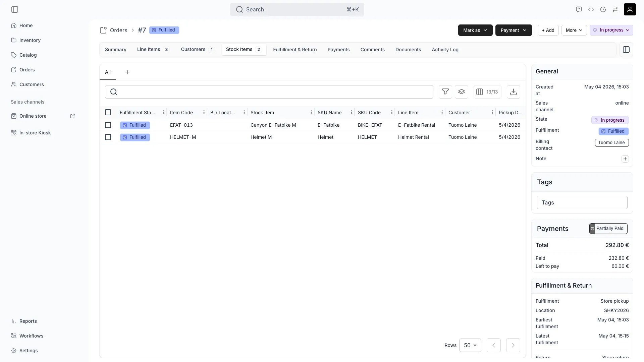Open column menu for Customer
This screenshot has height=362, width=644.
[x=492, y=113]
